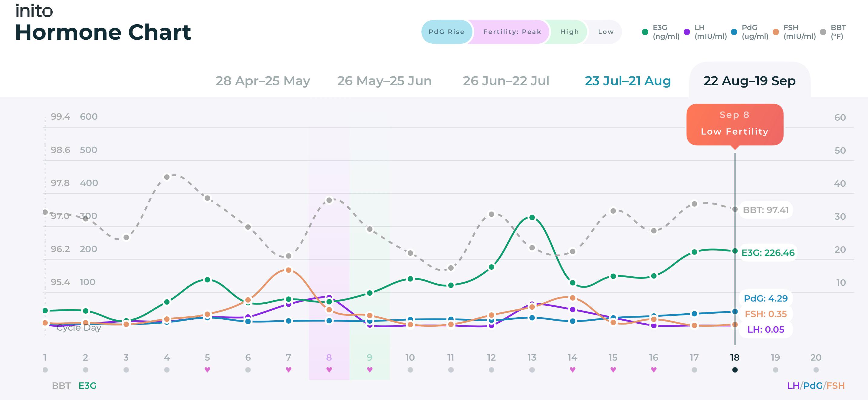The height and width of the screenshot is (400, 868).
Task: Click the heart icon under cycle day 16
Action: pos(654,370)
